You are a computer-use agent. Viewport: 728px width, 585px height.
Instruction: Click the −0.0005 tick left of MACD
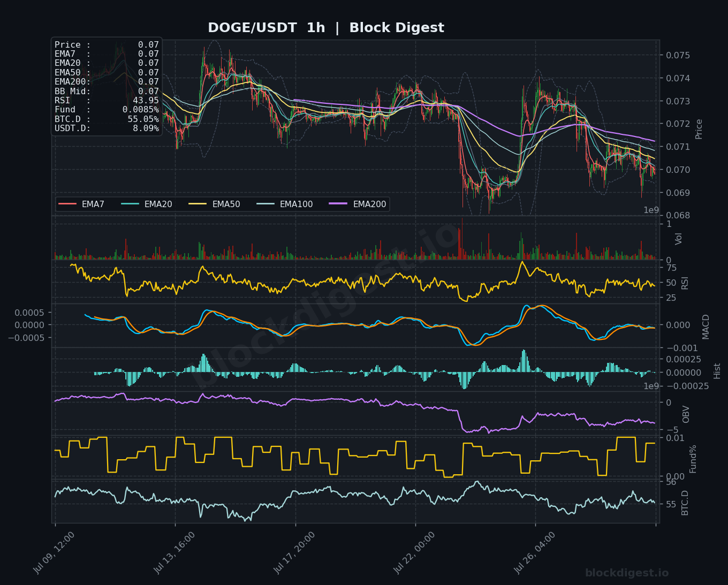[x=26, y=338]
